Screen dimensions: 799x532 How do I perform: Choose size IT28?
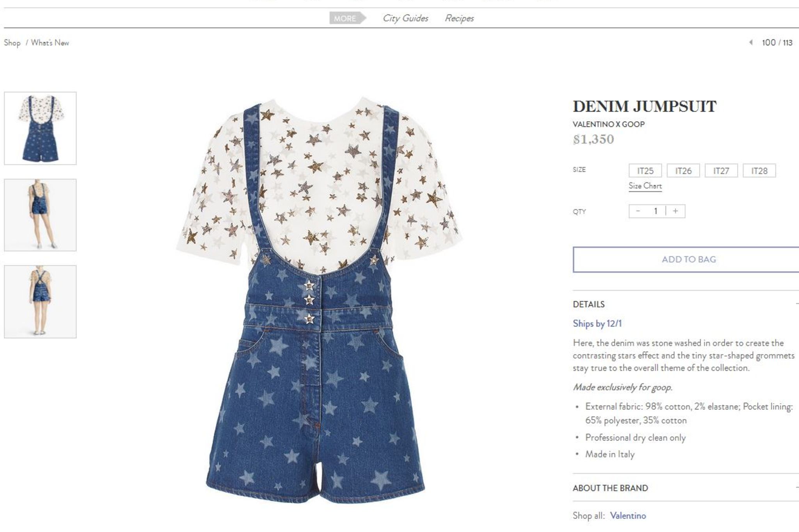point(759,171)
